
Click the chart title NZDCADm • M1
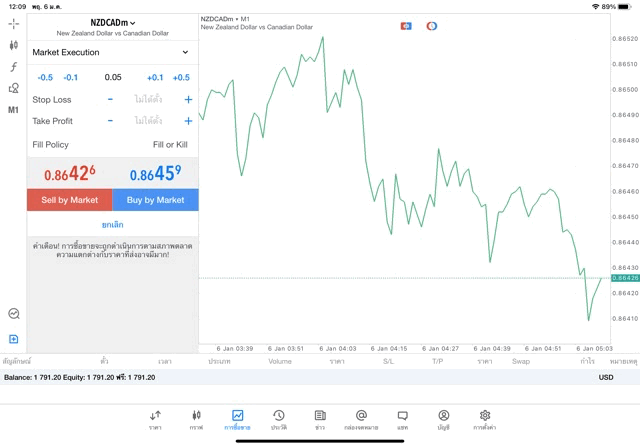[x=225, y=19]
